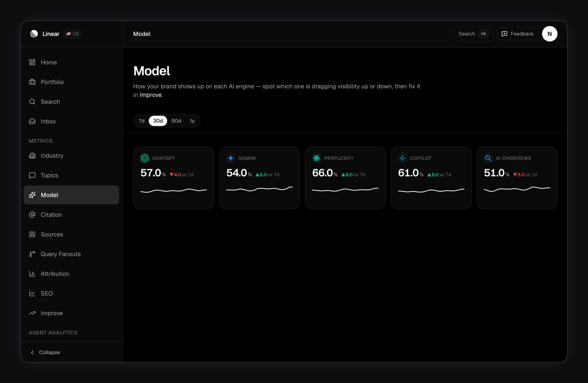The image size is (588, 383).
Task: Select the 7d time range
Action: click(142, 121)
